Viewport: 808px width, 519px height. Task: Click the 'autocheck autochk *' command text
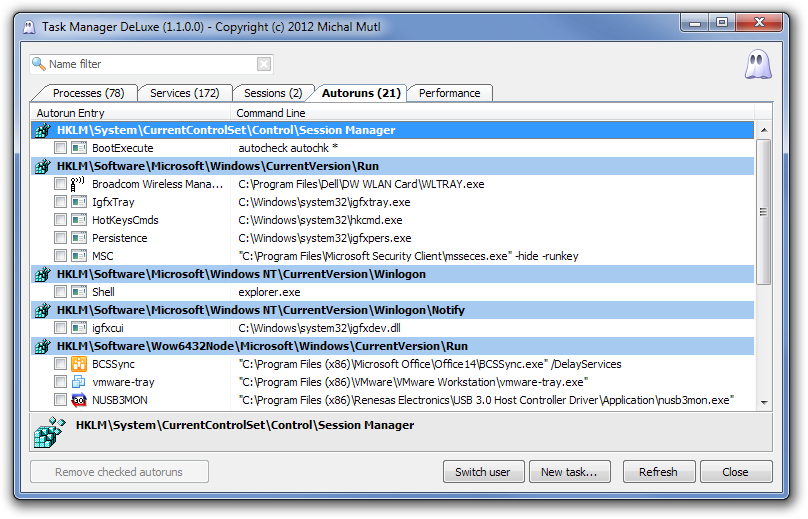[288, 148]
